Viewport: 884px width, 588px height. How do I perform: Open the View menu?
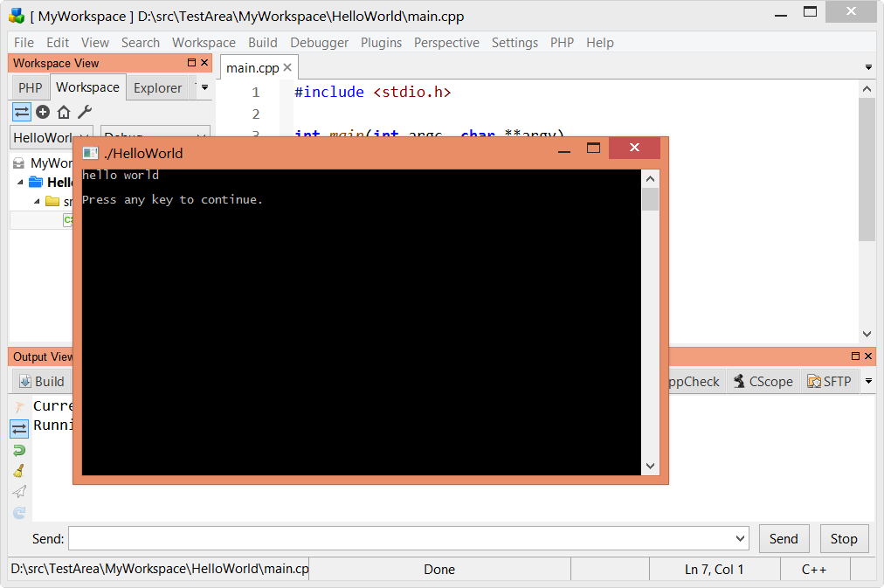point(94,42)
